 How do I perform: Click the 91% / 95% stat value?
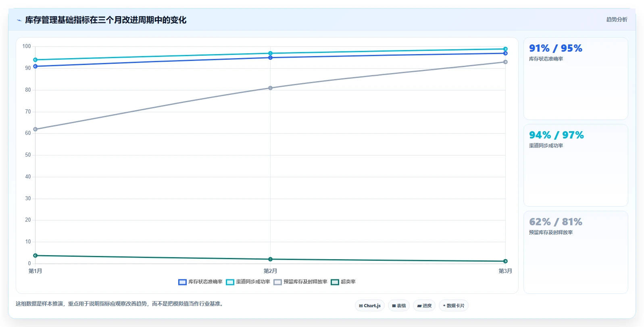(556, 48)
